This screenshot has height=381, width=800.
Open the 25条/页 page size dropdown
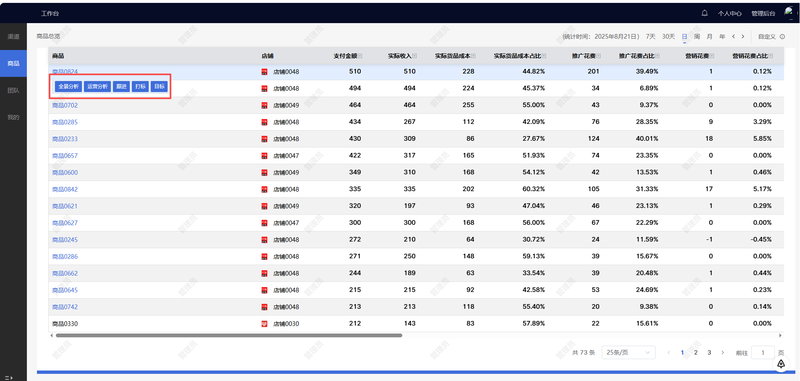tap(629, 352)
